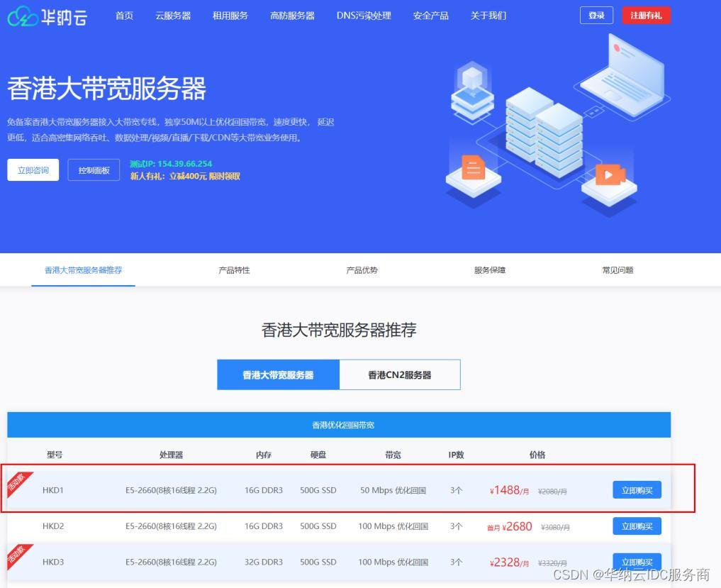Screen dimensions: 721x588
Task: Click the ¥2680 first-month price for HKD2
Action: click(x=510, y=527)
